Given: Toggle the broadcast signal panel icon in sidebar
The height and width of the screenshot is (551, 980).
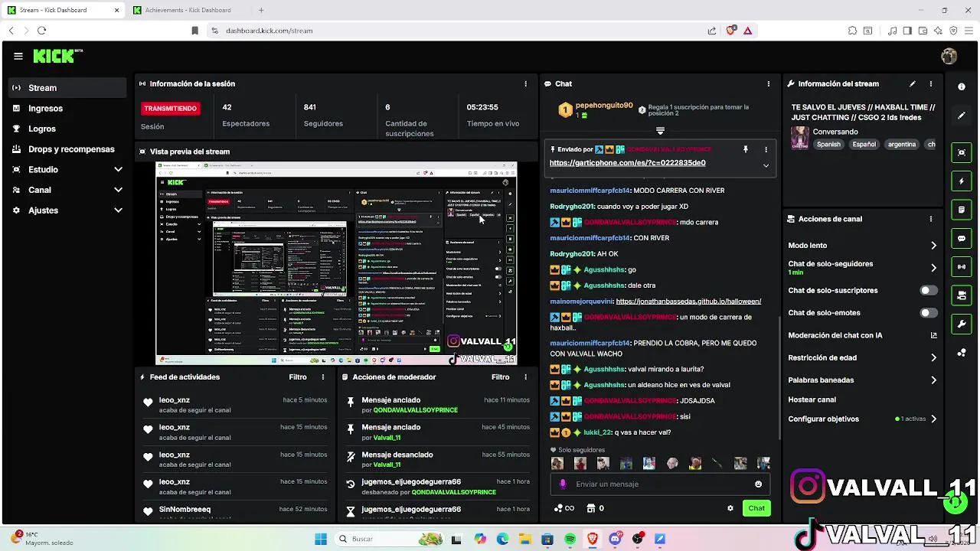Looking at the screenshot, I should (x=962, y=266).
